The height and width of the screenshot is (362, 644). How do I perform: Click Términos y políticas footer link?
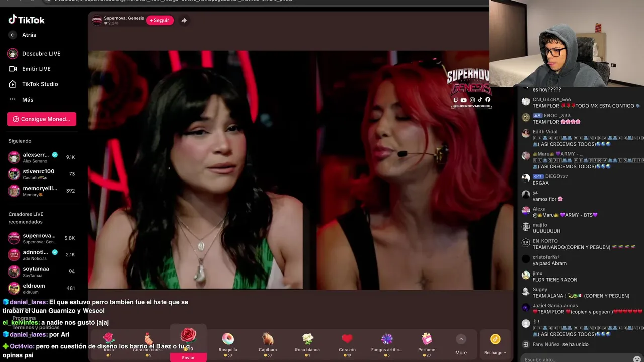36,327
